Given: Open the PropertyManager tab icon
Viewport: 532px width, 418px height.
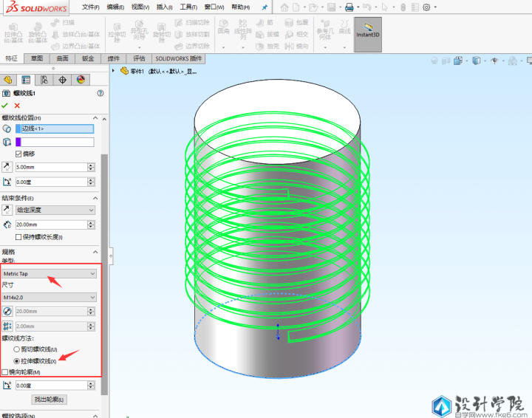Looking at the screenshot, I should click(26, 80).
